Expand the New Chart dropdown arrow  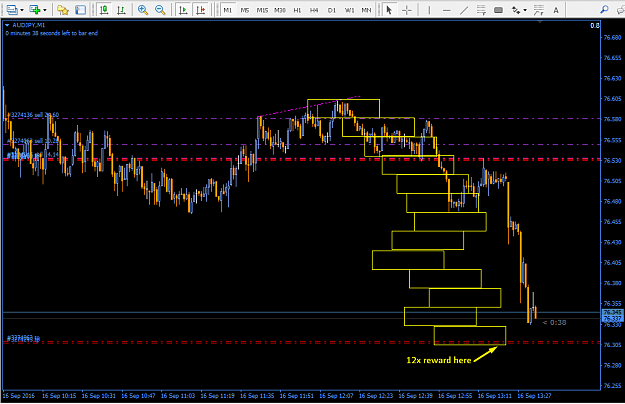[x=45, y=10]
